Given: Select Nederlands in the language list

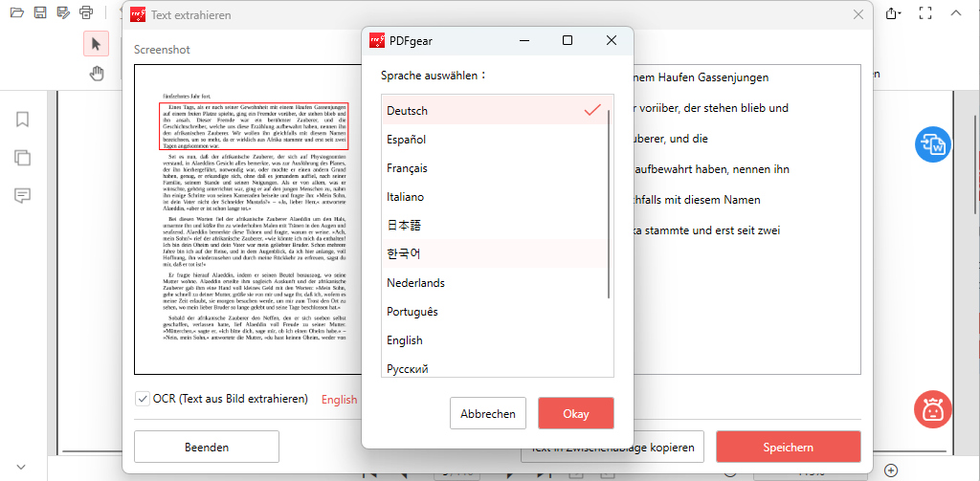Looking at the screenshot, I should [495, 283].
